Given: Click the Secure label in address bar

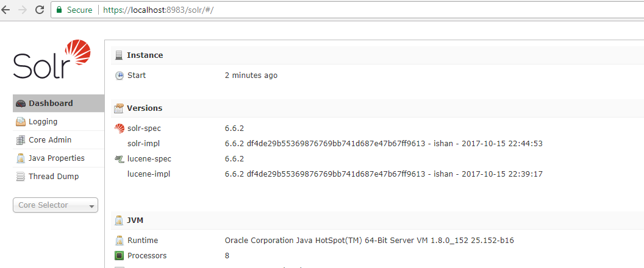Looking at the screenshot, I should (80, 10).
